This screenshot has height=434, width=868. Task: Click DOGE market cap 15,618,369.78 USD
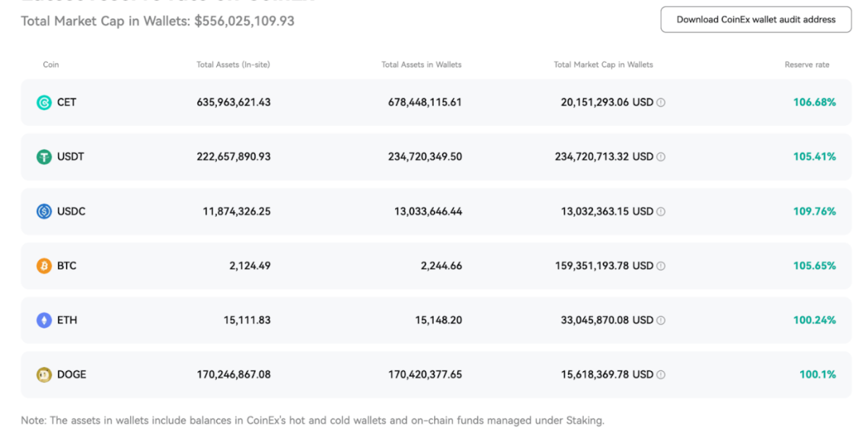coord(607,375)
